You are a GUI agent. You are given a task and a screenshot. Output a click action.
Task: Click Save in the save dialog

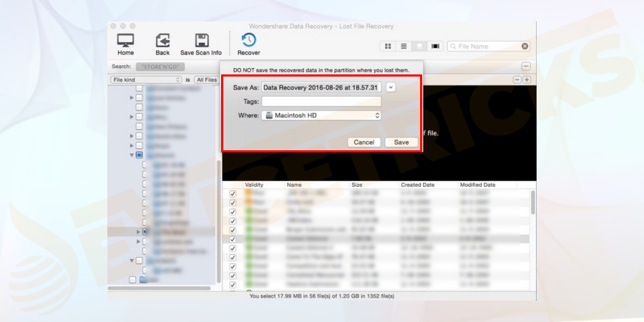coord(401,142)
